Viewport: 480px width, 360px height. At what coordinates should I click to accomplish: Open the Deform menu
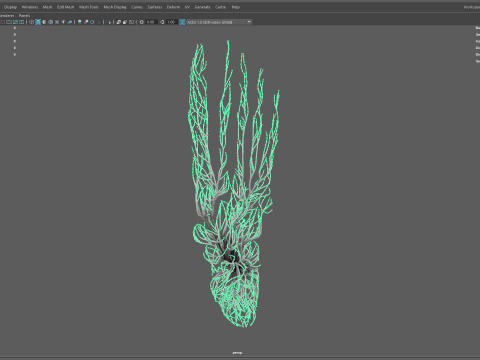173,7
